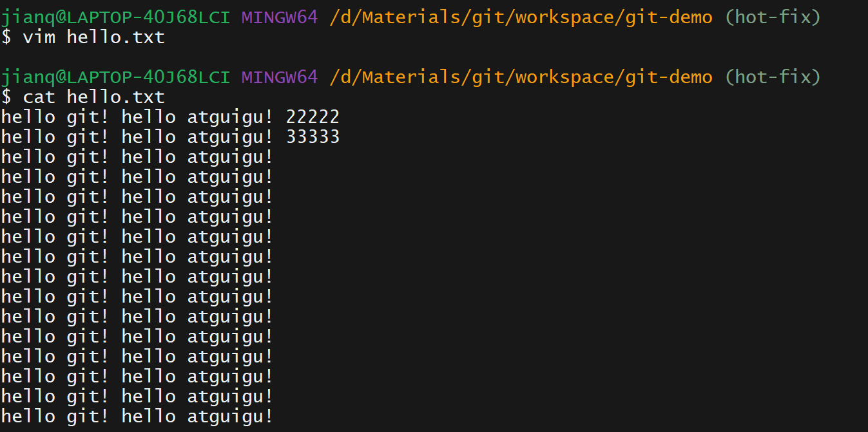The image size is (868, 432).
Task: Click the git-demo path in prompt before cat command
Action: (521, 78)
